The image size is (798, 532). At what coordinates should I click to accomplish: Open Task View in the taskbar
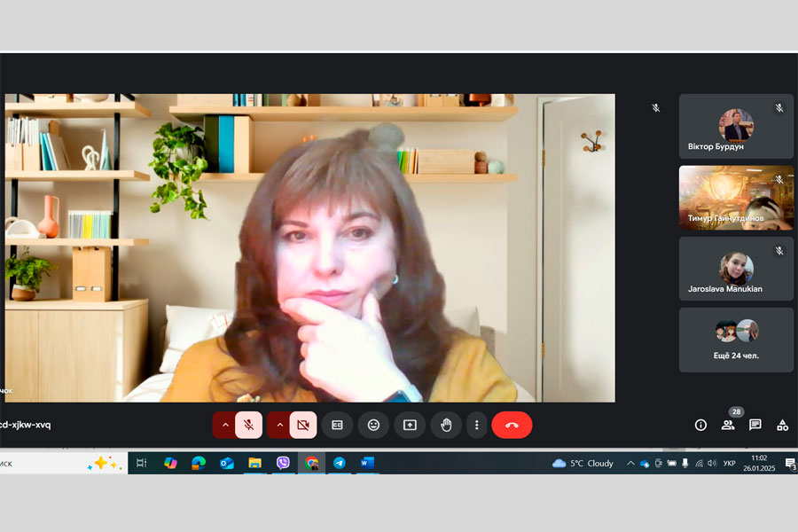point(142,463)
